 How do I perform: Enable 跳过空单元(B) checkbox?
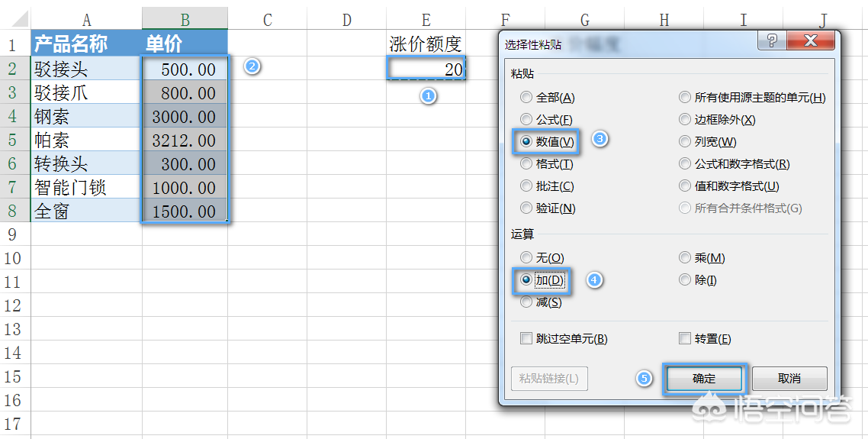pyautogui.click(x=526, y=339)
